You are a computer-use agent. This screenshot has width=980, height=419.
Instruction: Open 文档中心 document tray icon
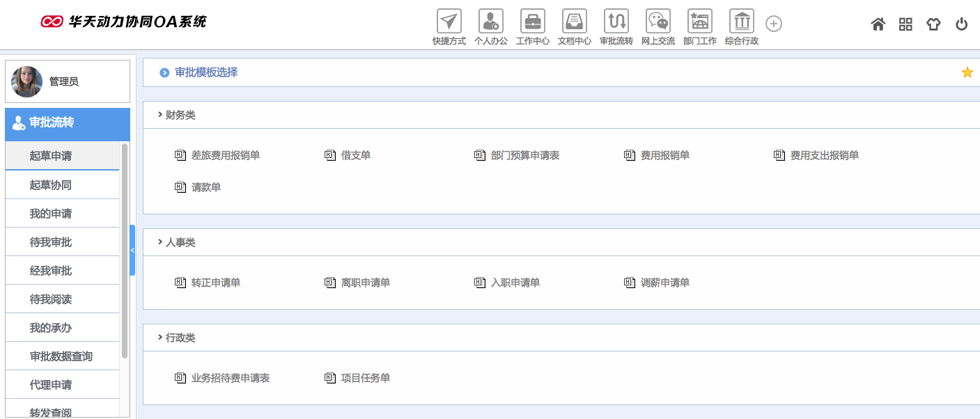(574, 22)
